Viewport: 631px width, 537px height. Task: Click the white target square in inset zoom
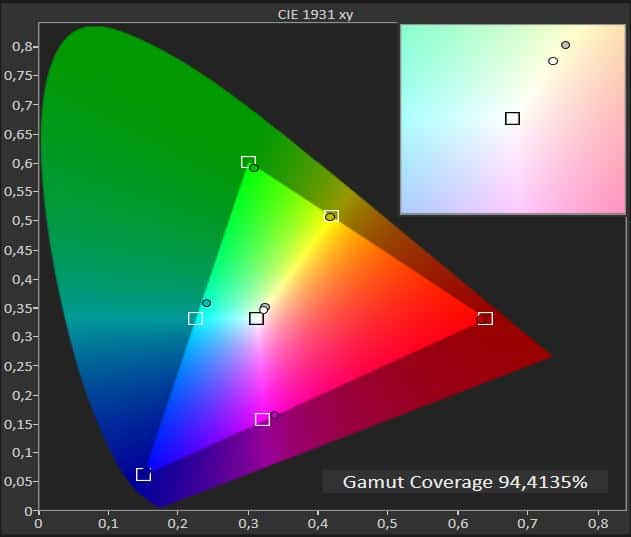[x=512, y=118]
